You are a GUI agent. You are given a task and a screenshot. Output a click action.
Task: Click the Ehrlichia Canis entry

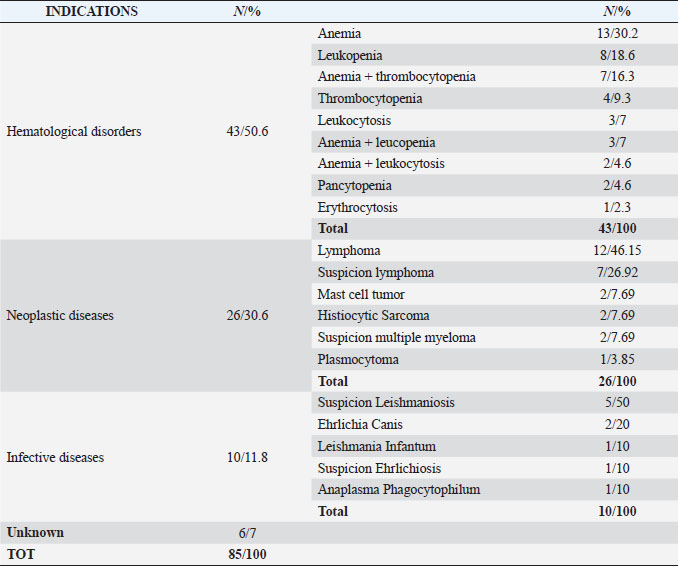361,425
